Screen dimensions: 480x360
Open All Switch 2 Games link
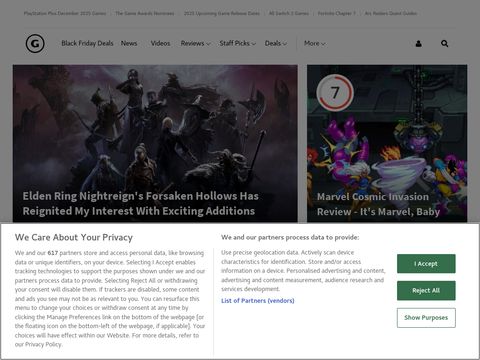pos(289,13)
